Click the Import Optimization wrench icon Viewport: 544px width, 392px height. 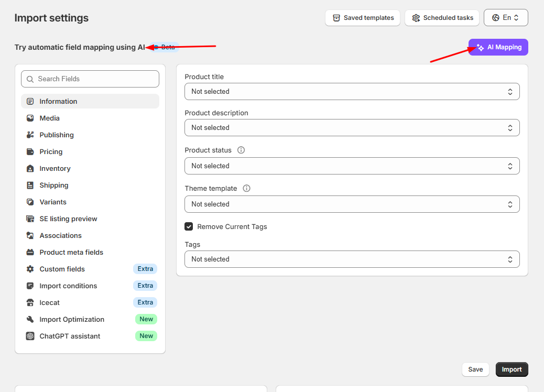coord(30,320)
